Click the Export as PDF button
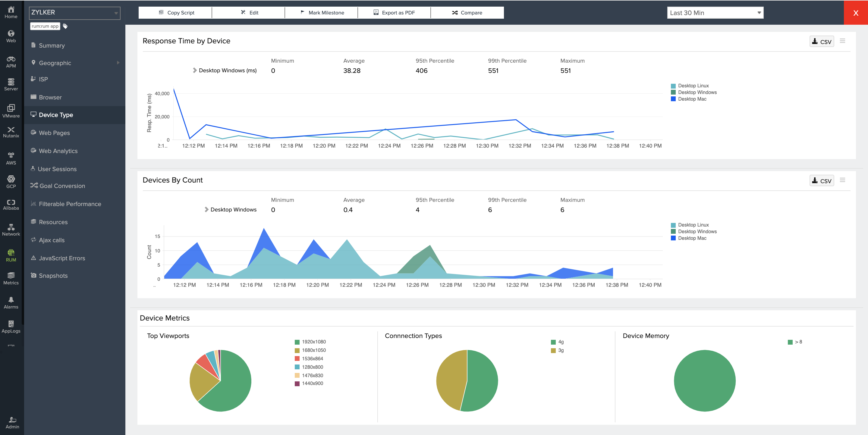The width and height of the screenshot is (868, 435). click(x=394, y=13)
